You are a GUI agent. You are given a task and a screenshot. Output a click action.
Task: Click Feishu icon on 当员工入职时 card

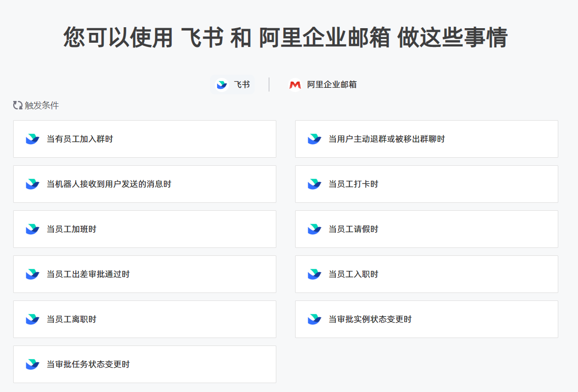coord(314,274)
